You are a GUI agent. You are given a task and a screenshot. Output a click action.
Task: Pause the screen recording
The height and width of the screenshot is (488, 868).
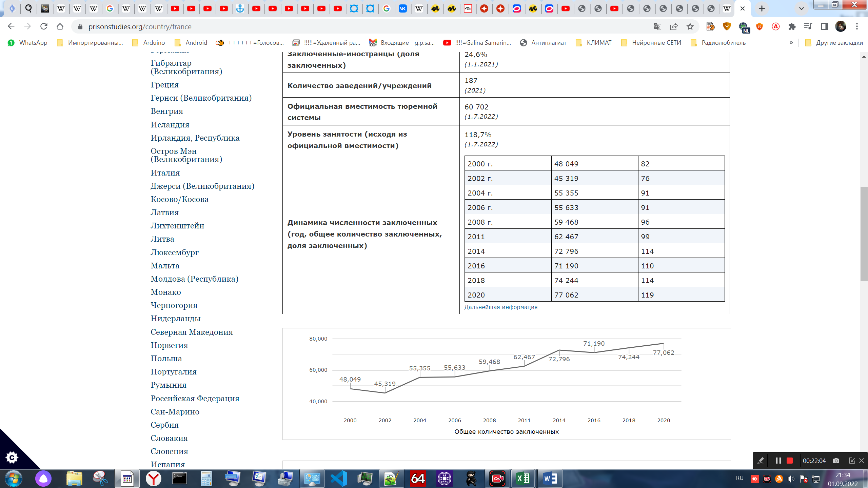coord(778,461)
